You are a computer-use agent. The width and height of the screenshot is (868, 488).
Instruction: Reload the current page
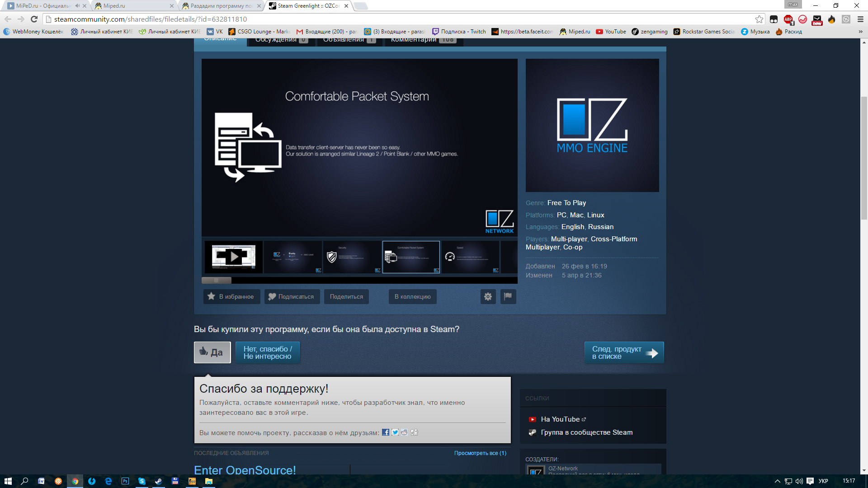(x=34, y=19)
